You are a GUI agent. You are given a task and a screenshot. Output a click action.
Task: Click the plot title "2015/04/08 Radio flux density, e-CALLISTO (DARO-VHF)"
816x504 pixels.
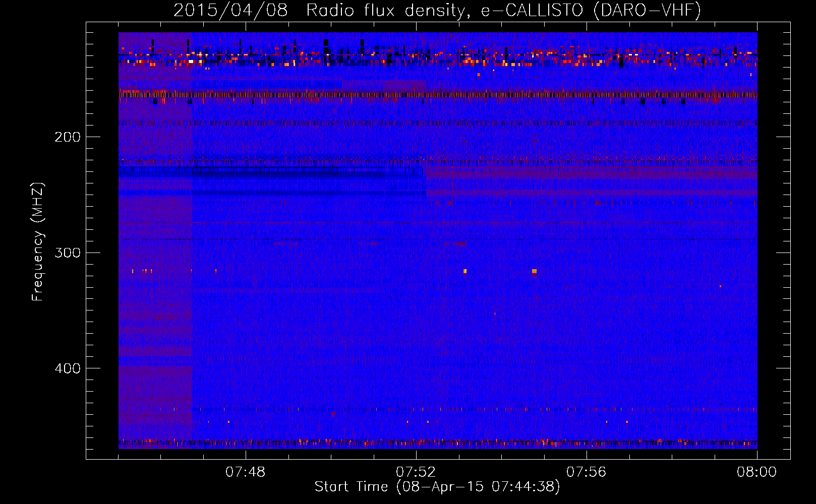pyautogui.click(x=437, y=10)
